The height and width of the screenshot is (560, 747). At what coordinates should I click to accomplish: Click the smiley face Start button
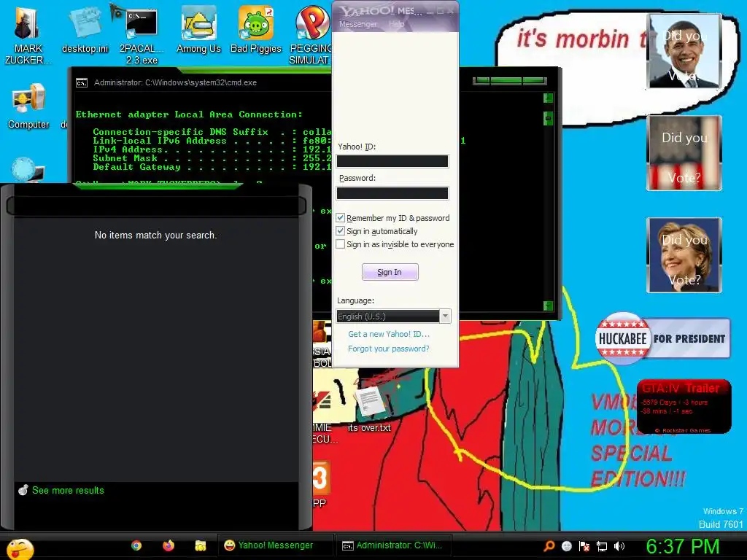20,549
